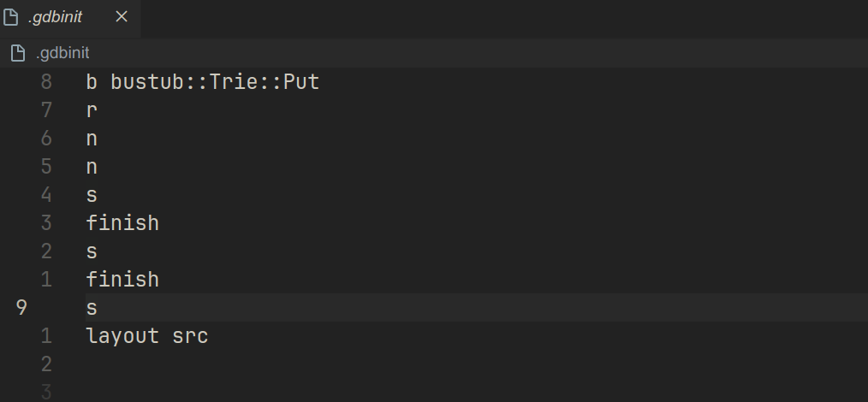Click the word "Put" in the breakpoint line
Viewport: 868px width, 402px height.
[301, 82]
